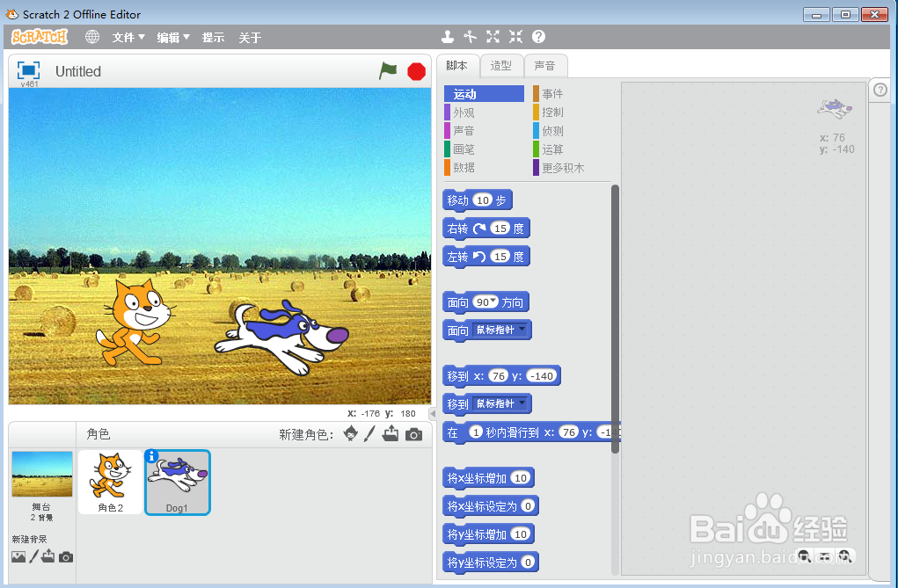Screen dimensions: 898x588
Task: Click y value -140 in 移到 block
Action: (x=542, y=376)
